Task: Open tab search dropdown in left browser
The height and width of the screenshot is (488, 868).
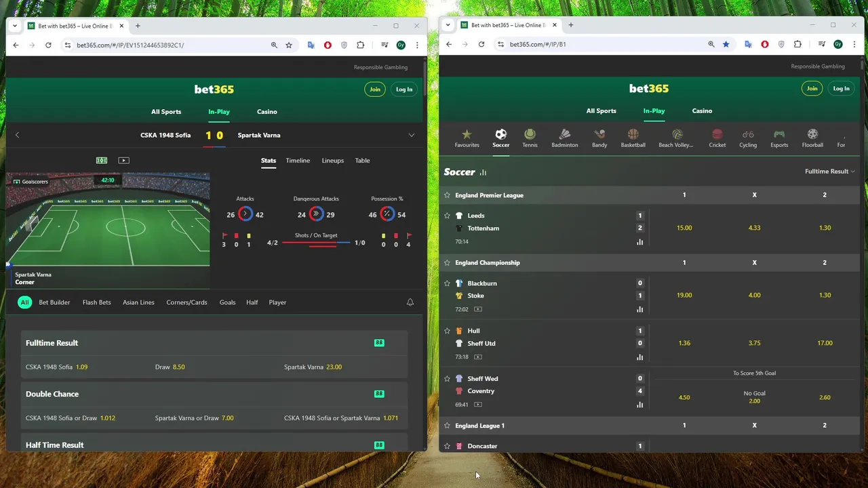Action: (x=15, y=26)
